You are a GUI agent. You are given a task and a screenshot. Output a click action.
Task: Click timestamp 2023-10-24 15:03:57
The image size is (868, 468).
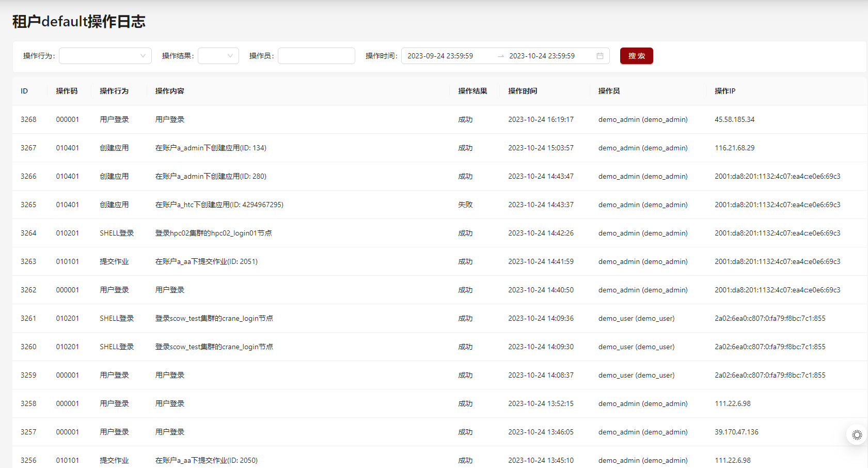tap(541, 148)
